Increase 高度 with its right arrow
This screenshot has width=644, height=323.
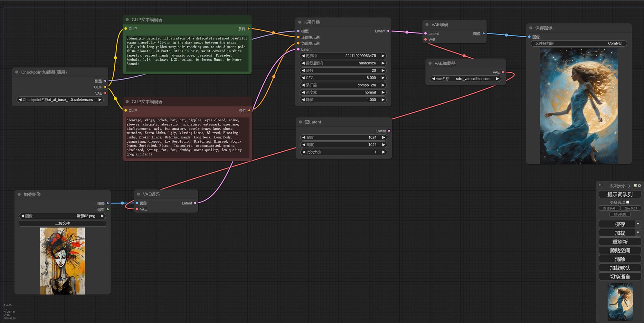click(x=384, y=145)
